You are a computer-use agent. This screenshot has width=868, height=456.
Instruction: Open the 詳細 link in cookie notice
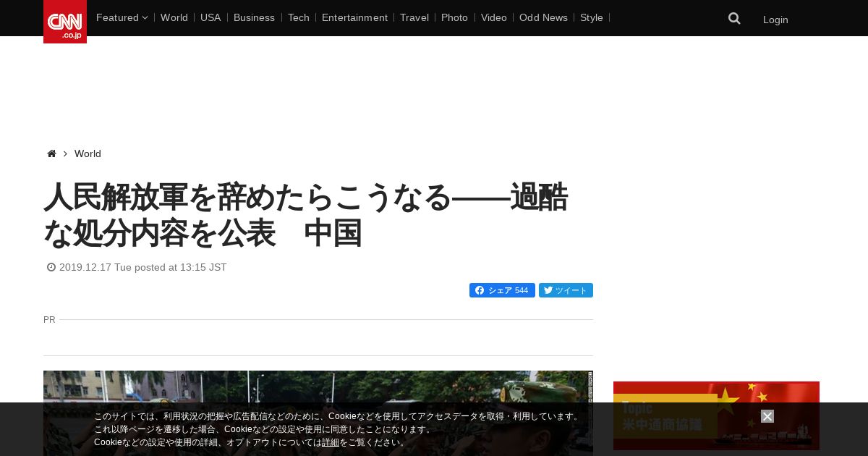(x=331, y=442)
